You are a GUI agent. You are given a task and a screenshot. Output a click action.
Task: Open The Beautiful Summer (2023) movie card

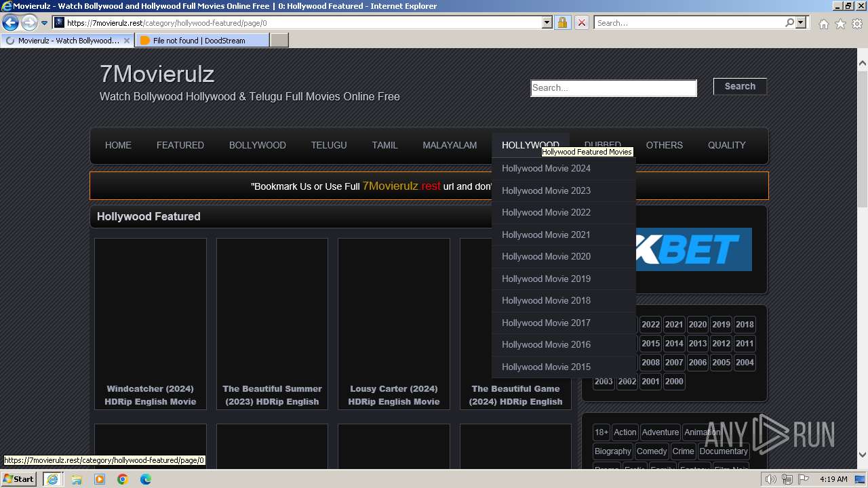pyautogui.click(x=272, y=323)
